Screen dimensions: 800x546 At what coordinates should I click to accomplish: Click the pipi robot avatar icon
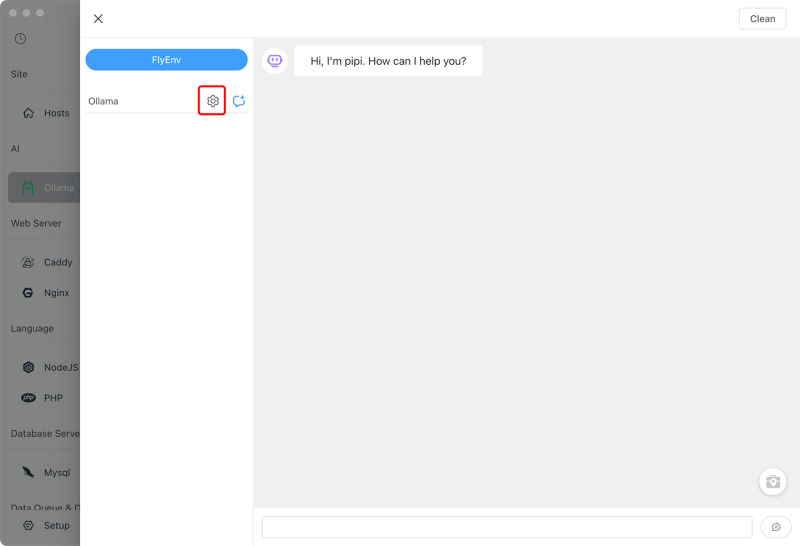(x=275, y=61)
